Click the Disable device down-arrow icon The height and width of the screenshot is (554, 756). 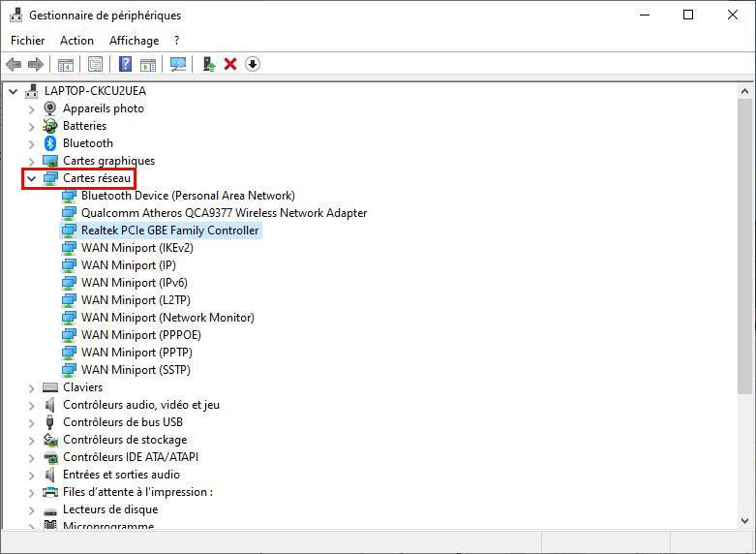[x=252, y=64]
